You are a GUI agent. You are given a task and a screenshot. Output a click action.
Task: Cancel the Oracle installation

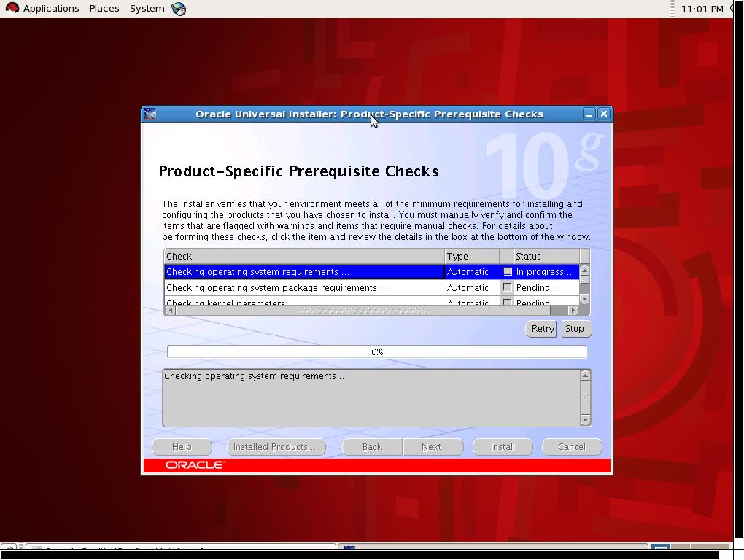[x=572, y=447]
